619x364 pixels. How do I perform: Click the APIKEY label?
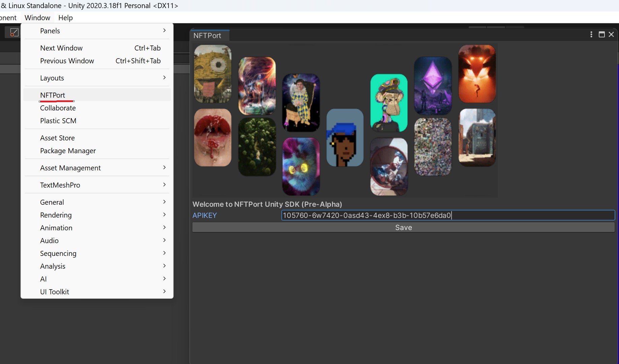[x=205, y=215]
